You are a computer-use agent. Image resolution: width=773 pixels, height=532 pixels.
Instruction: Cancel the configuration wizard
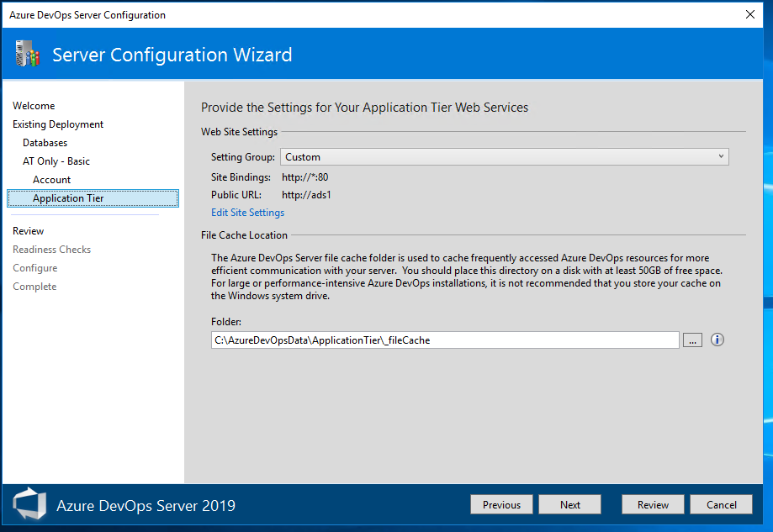click(x=721, y=504)
